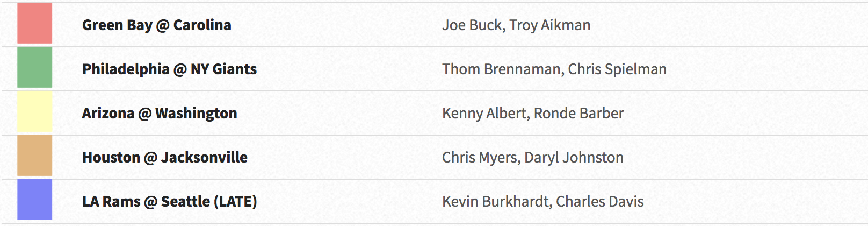Open the Green Bay @ Carolina matchup
Screen dimensions: 868x226
click(x=157, y=25)
